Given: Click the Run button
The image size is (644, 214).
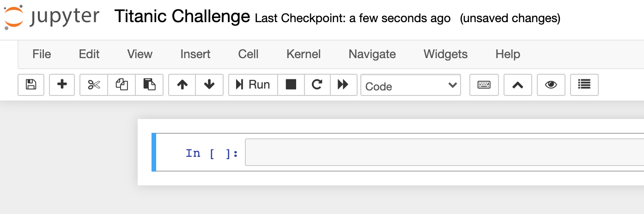Looking at the screenshot, I should point(253,85).
